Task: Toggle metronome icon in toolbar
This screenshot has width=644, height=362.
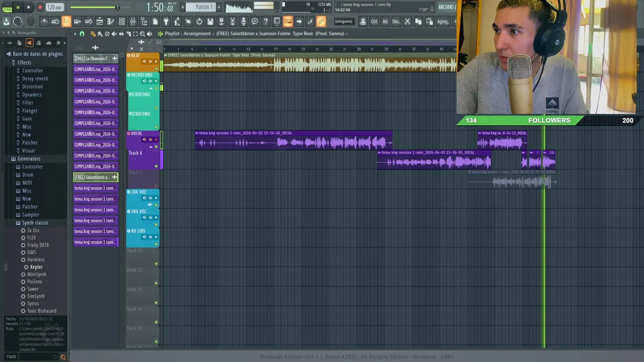Action: (x=44, y=21)
